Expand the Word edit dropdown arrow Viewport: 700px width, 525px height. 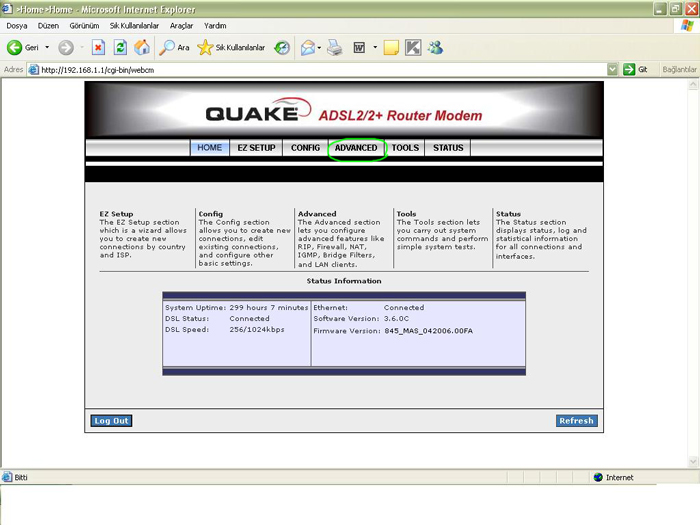375,47
